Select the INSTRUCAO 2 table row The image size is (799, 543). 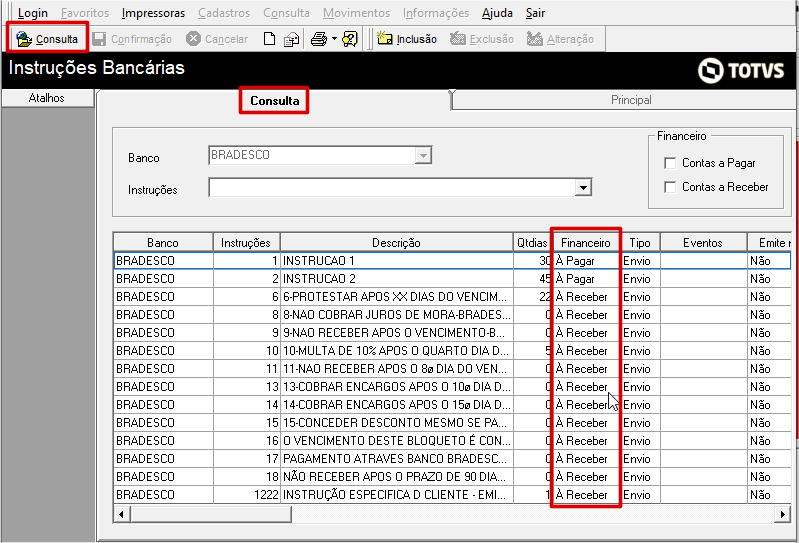point(318,279)
